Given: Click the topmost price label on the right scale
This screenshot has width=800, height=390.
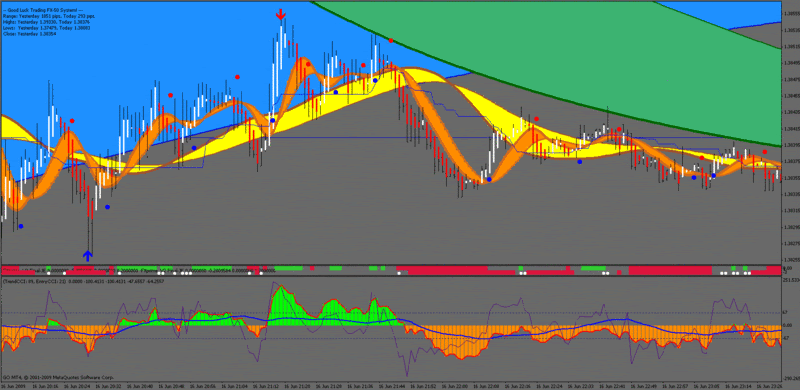Looking at the screenshot, I should [x=790, y=14].
